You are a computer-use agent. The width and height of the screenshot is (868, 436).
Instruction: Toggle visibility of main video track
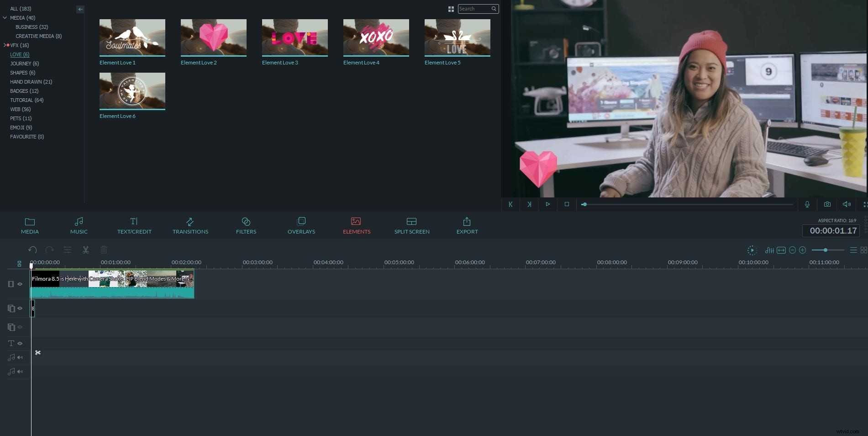tap(20, 284)
